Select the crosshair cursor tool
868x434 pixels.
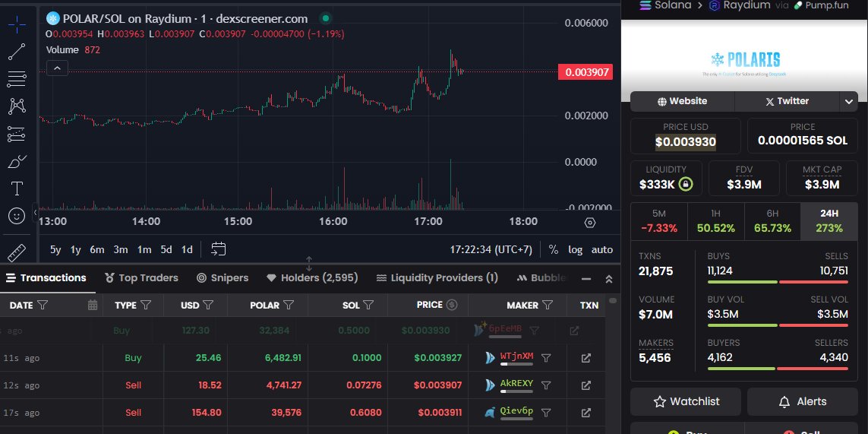(x=17, y=24)
